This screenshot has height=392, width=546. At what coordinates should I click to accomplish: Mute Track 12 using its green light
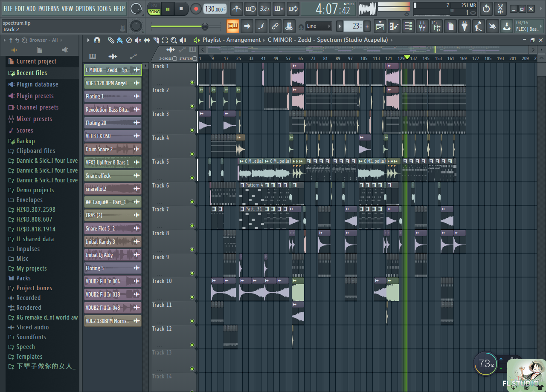192,345
